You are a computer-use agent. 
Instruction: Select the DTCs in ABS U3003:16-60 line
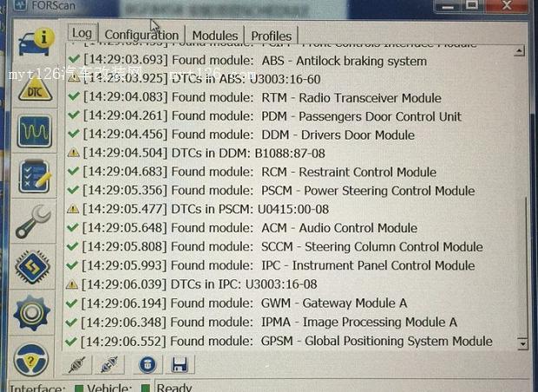[194, 79]
